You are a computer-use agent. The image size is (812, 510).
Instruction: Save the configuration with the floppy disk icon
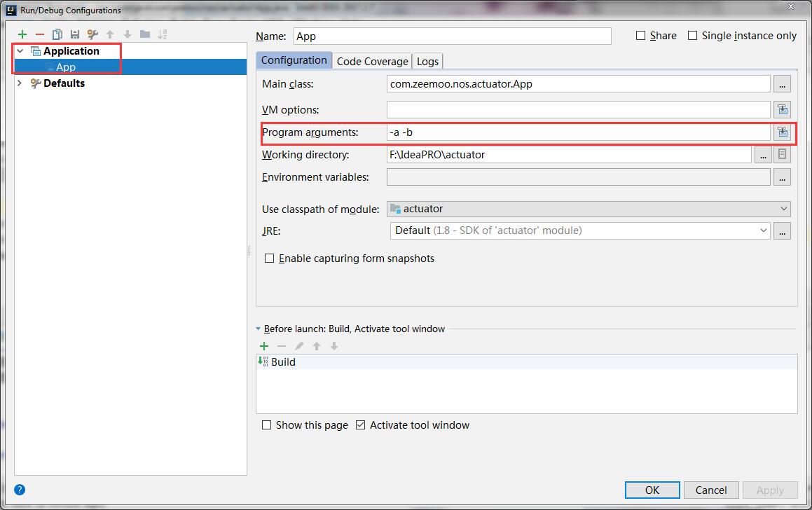(x=75, y=35)
